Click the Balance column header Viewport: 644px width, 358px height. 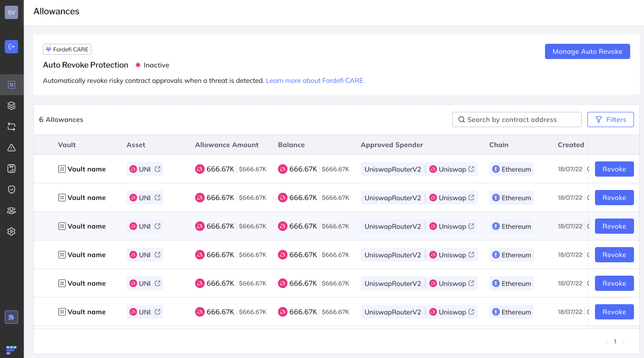pos(291,145)
